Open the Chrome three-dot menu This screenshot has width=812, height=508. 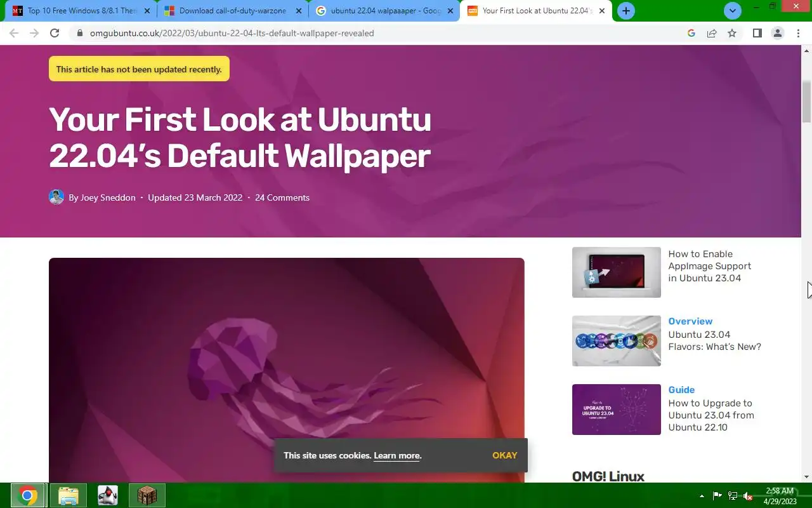(798, 33)
